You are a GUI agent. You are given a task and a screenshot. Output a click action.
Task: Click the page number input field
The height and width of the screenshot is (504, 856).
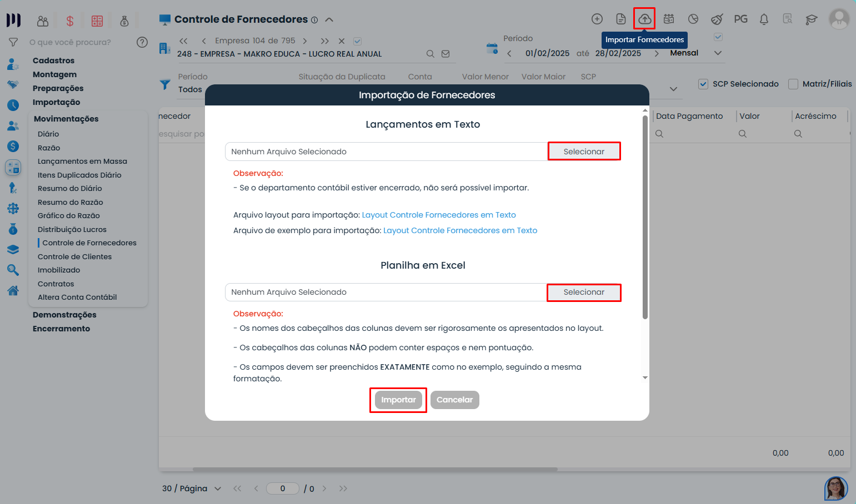click(x=283, y=488)
